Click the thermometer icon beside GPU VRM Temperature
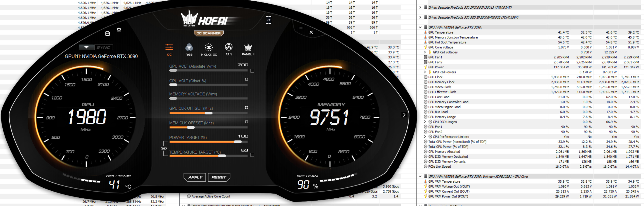644x206 pixels. tap(425, 181)
